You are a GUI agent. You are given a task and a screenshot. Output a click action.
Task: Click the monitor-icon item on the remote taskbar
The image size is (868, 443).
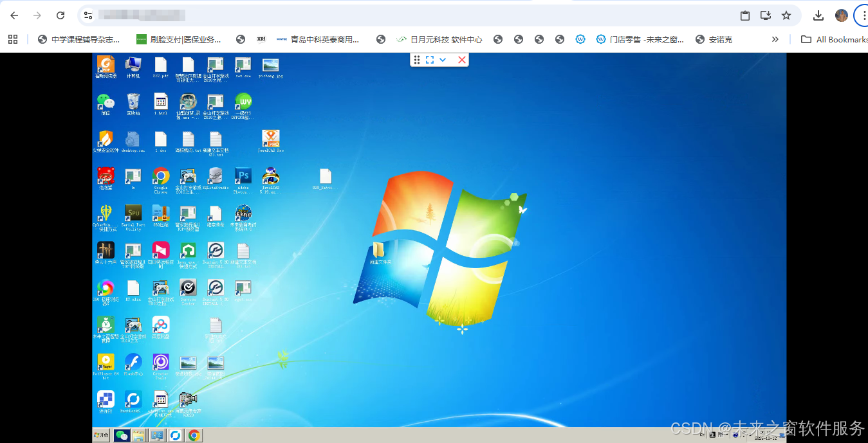coord(156,435)
